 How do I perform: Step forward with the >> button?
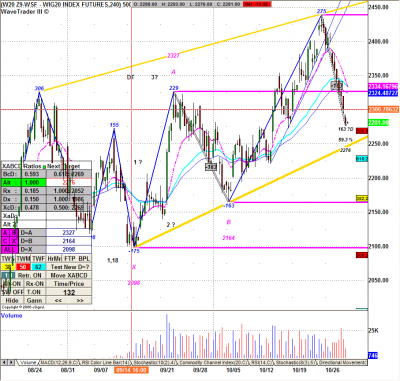80,300
